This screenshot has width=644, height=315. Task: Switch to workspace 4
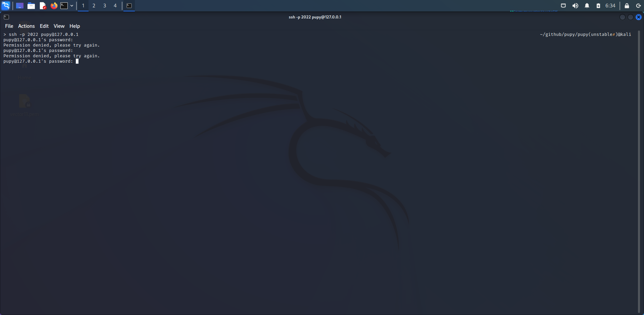pyautogui.click(x=115, y=6)
